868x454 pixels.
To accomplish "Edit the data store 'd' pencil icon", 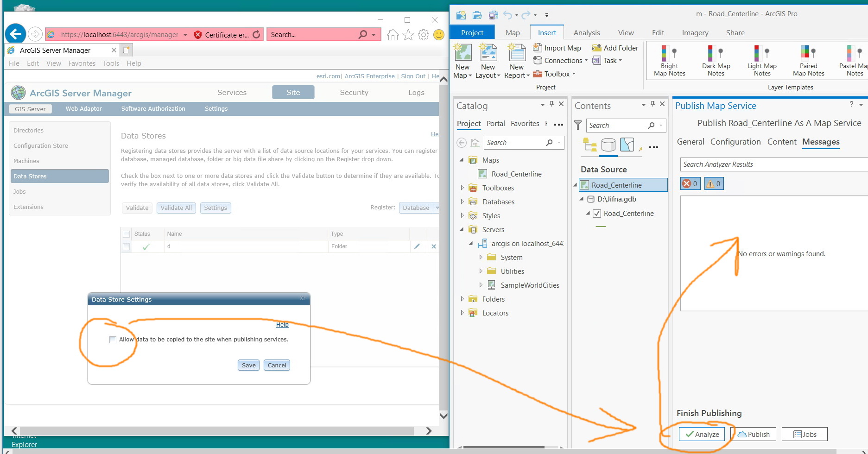I will pyautogui.click(x=417, y=246).
